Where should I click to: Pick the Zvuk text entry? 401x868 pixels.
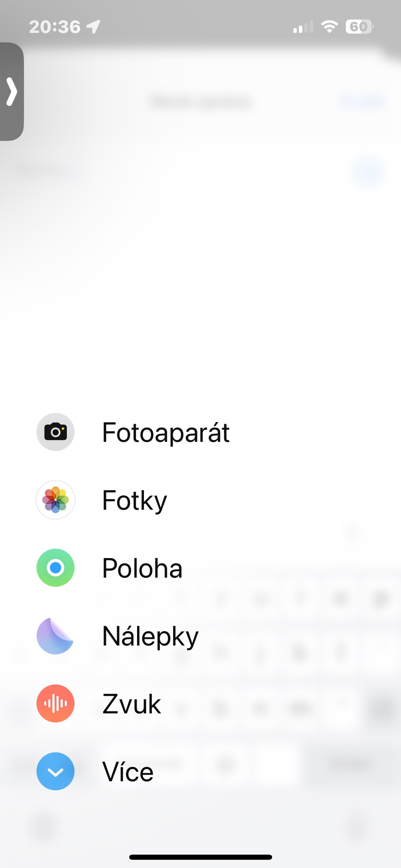click(132, 704)
